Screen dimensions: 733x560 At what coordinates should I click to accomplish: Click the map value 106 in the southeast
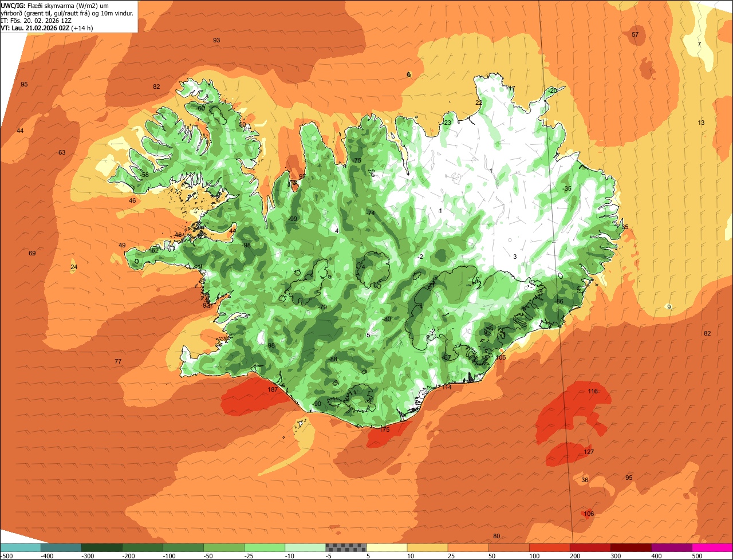click(x=589, y=514)
